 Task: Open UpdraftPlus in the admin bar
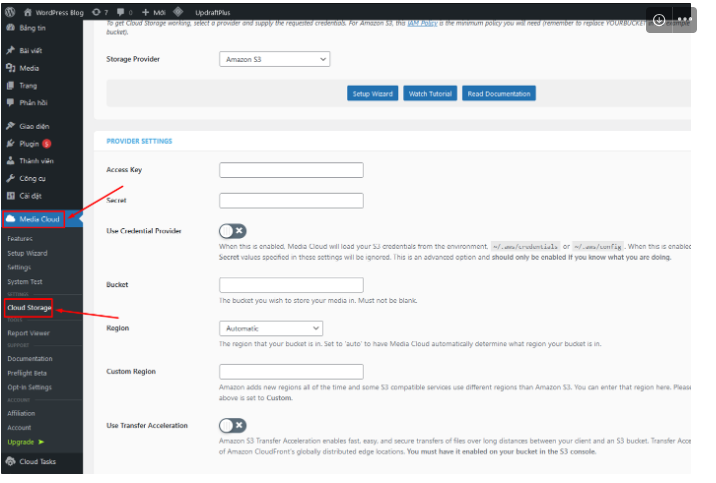(213, 12)
